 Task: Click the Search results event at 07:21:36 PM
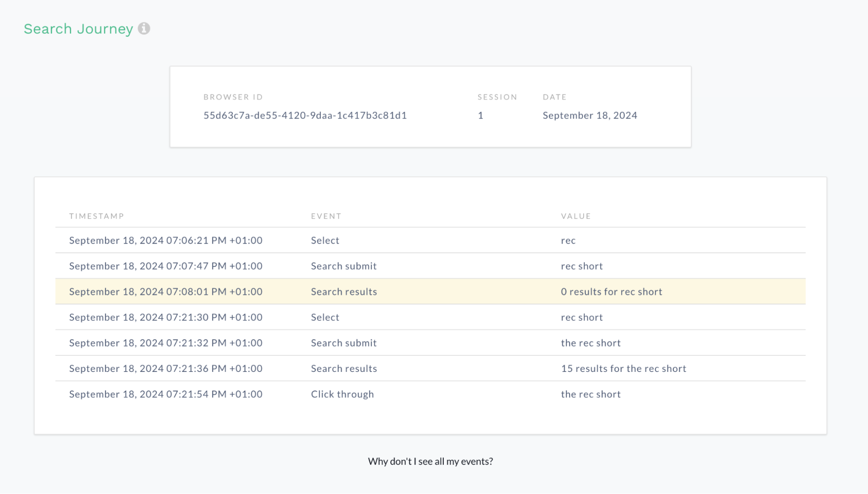coord(344,369)
